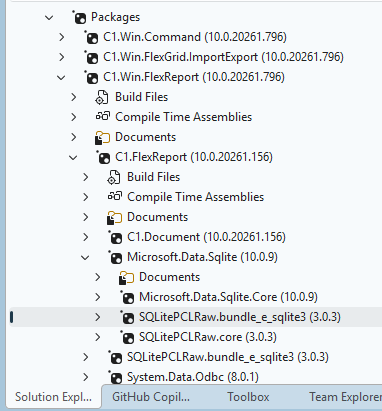Viewport: 382px width, 411px height.
Task: Click Build Files icon under C1.FlexReport
Action: (114, 177)
